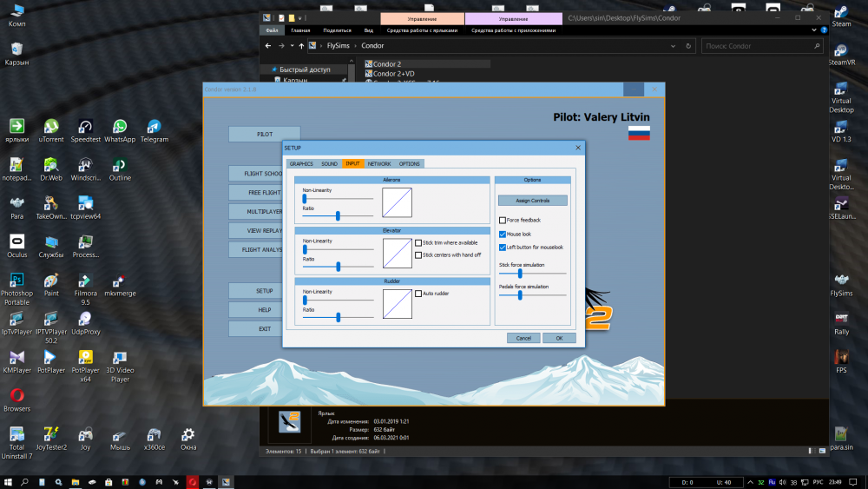The height and width of the screenshot is (489, 868).
Task: Click the Stick force simulation slider
Action: (x=520, y=274)
